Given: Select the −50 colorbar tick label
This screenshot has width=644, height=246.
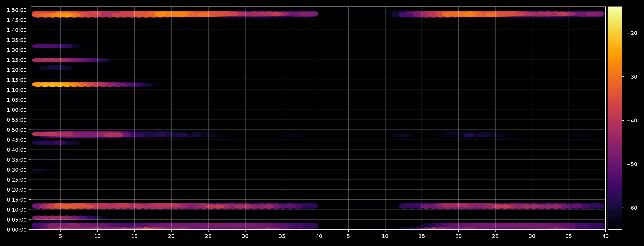Looking at the screenshot, I should coord(632,164).
